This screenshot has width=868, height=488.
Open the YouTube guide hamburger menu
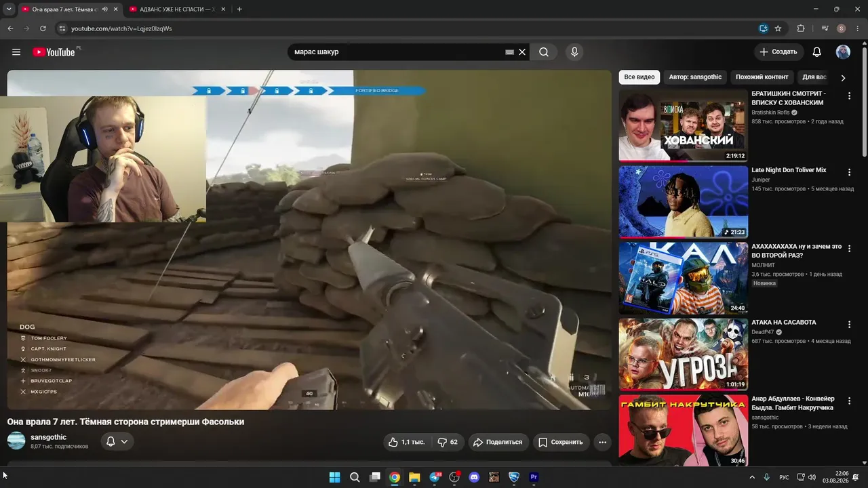click(16, 52)
